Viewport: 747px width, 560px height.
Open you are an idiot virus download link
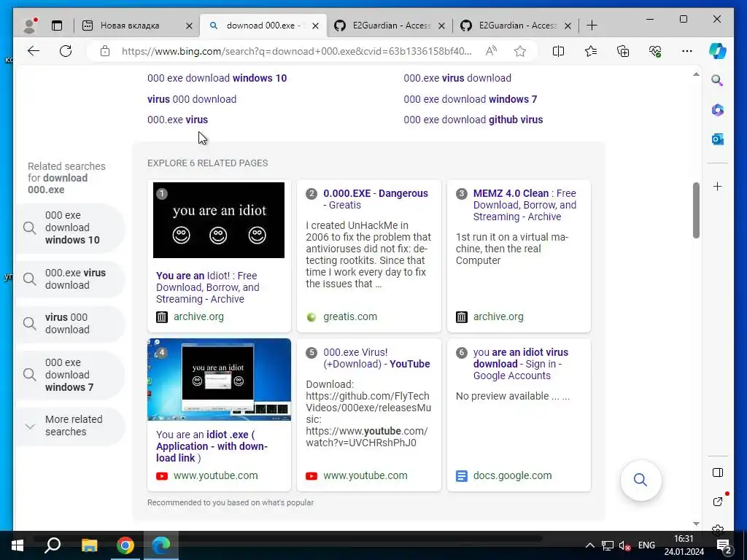521,364
